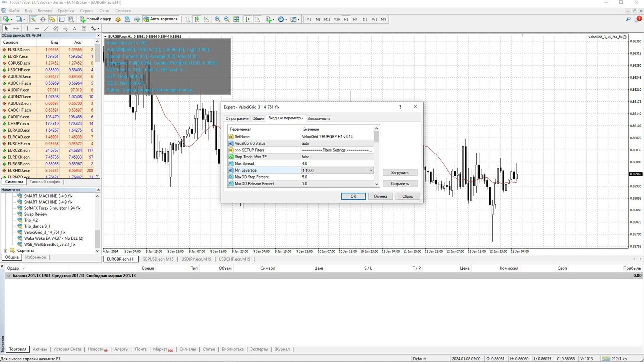Image resolution: width=644 pixels, height=362 pixels.
Task: Click the Сохранить button
Action: 400,184
